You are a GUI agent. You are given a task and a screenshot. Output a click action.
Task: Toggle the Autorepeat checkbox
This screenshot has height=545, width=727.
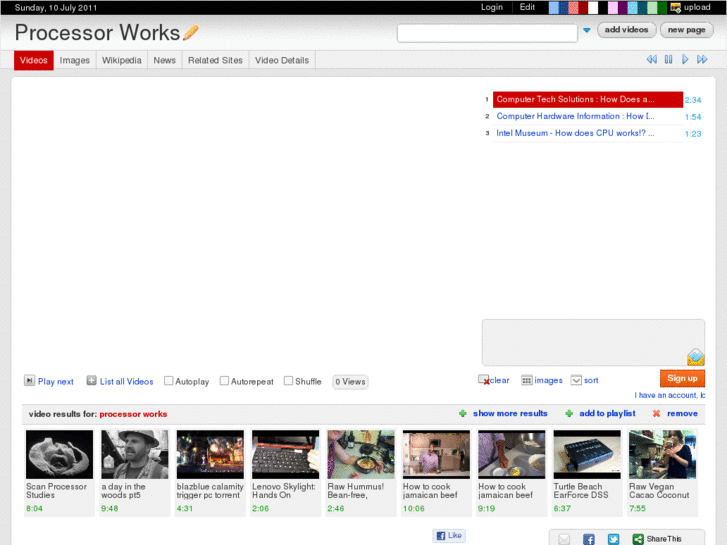(225, 381)
